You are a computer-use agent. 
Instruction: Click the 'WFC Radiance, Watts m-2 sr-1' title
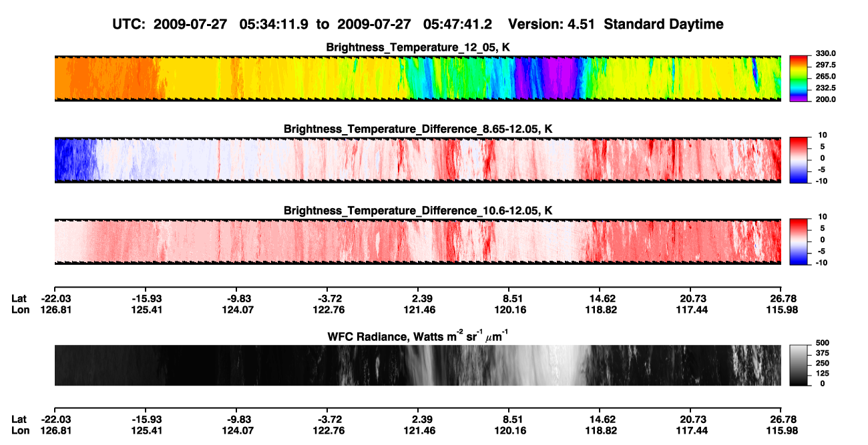tap(418, 336)
